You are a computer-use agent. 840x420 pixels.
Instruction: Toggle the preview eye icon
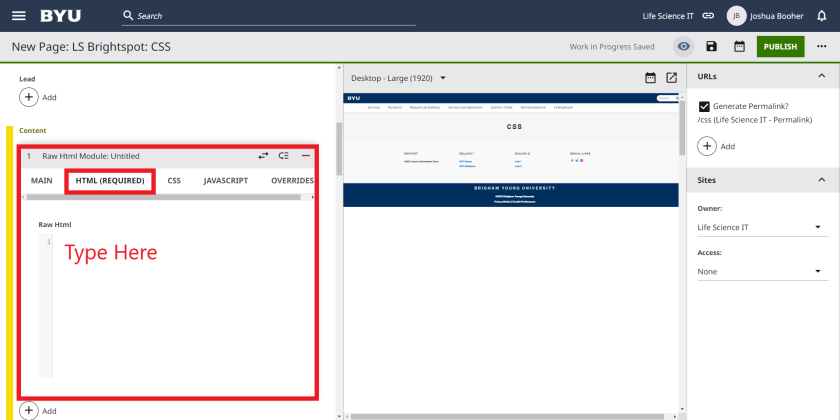pos(683,47)
